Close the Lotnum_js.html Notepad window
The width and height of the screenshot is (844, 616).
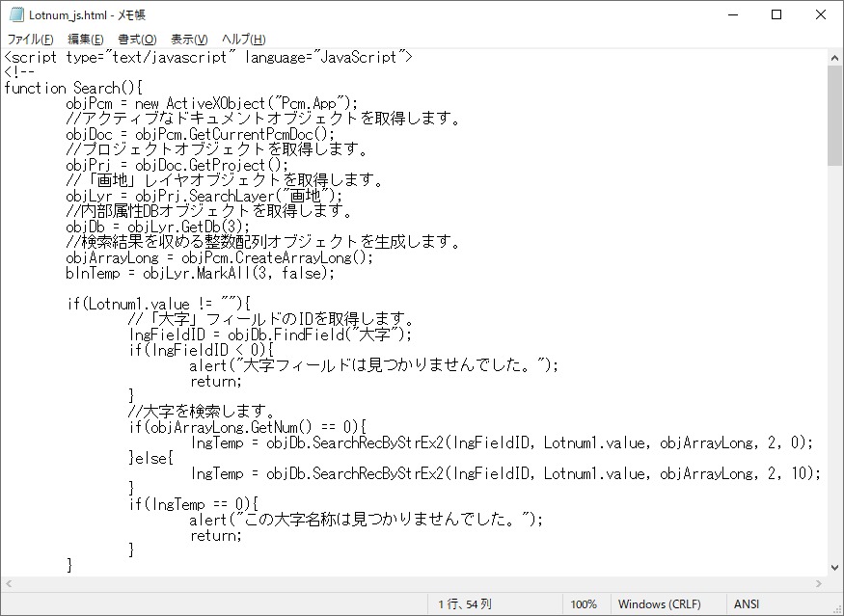820,15
